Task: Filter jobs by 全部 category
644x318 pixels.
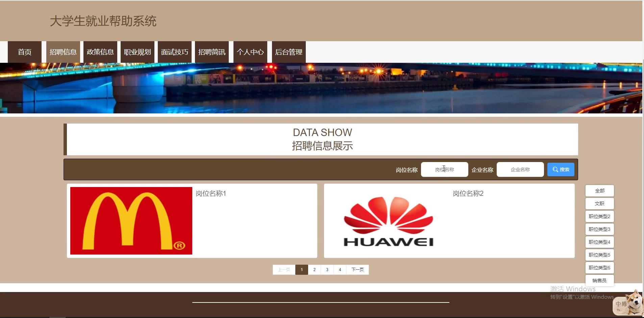Action: pyautogui.click(x=600, y=191)
